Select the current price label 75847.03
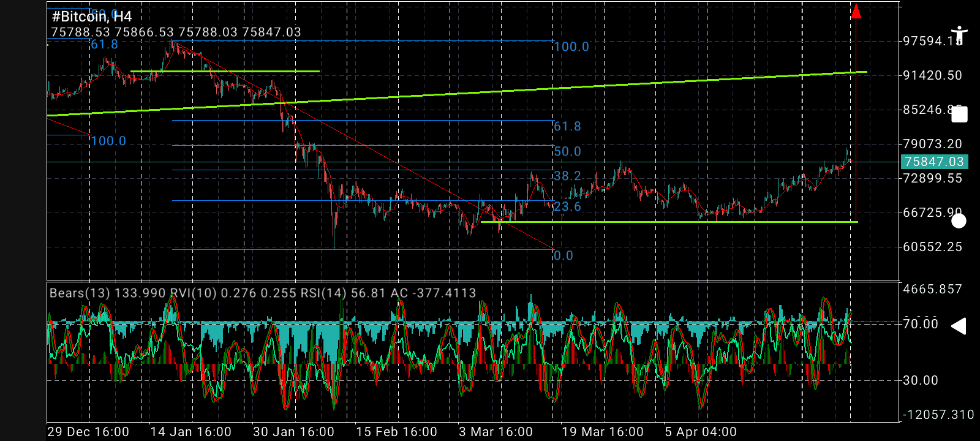The image size is (980, 441). [934, 162]
